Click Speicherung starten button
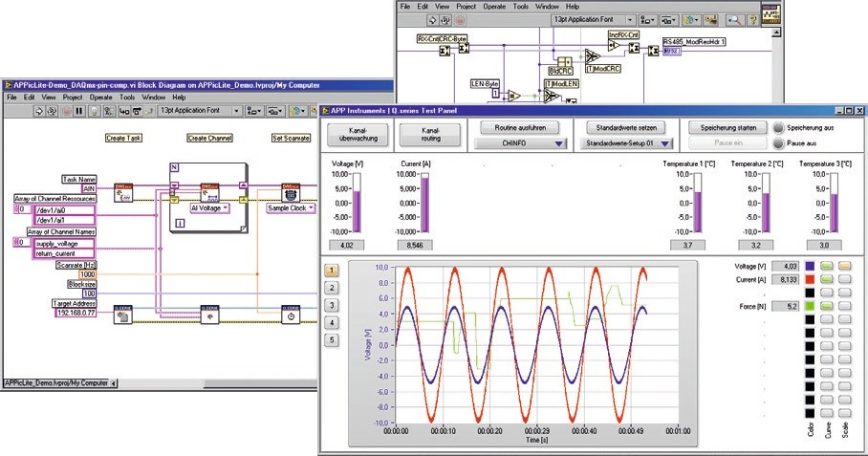The width and height of the screenshot is (868, 456). 727,128
